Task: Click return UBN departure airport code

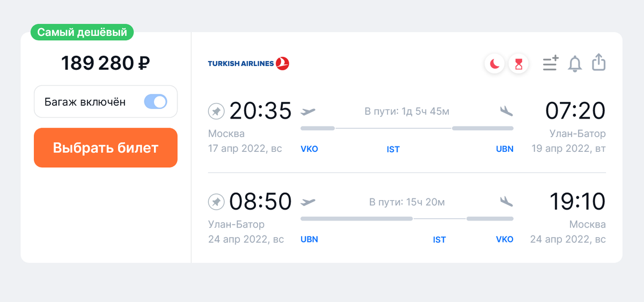Action: point(309,239)
